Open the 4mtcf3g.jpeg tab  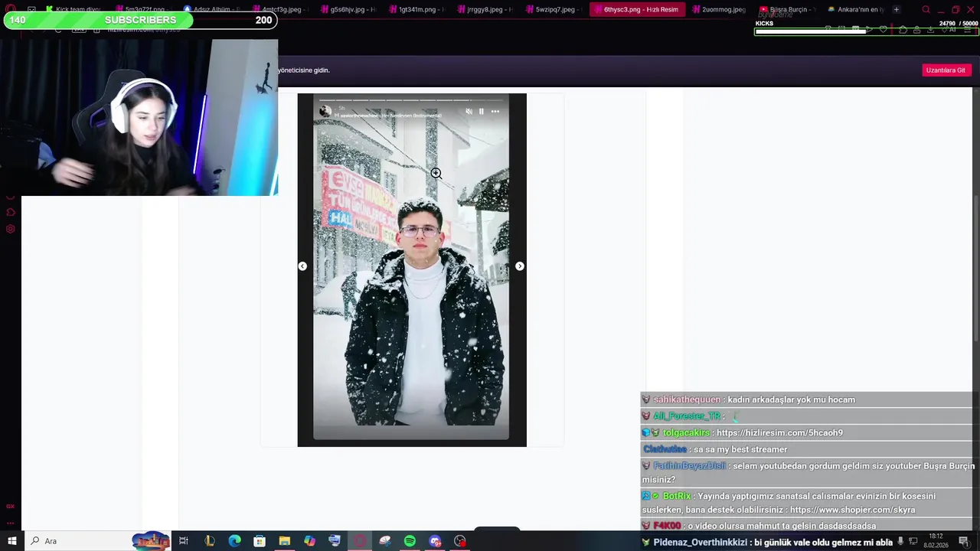click(x=281, y=9)
